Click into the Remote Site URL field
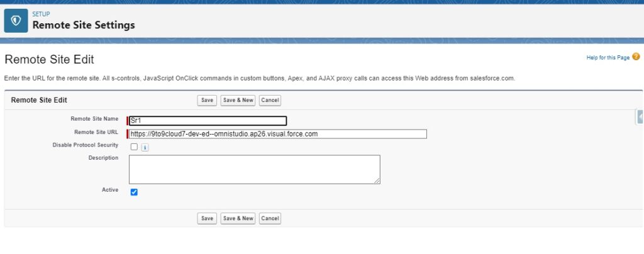Image resolution: width=644 pixels, height=254 pixels. tap(277, 134)
